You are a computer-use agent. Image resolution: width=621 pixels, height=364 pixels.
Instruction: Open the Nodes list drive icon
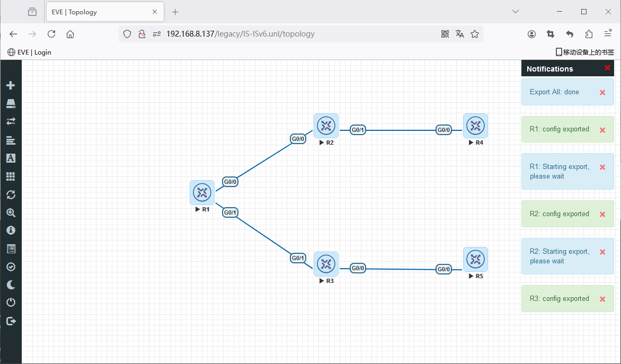(x=11, y=103)
